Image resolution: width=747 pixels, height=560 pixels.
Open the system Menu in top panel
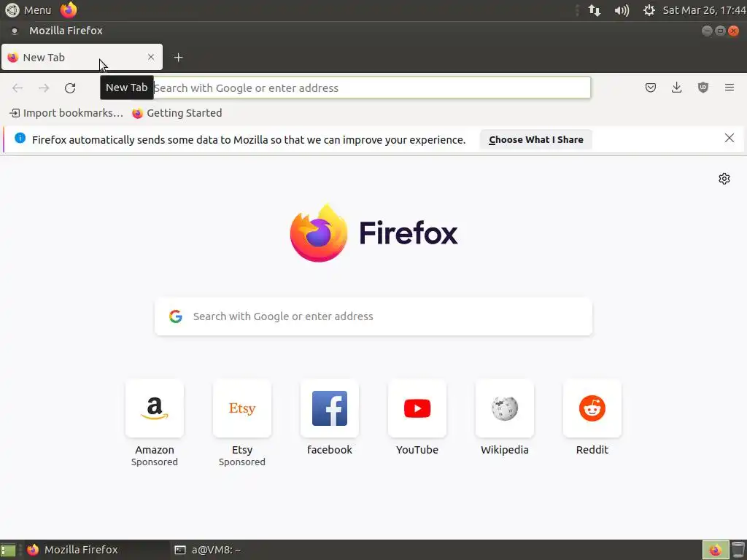[x=28, y=10]
